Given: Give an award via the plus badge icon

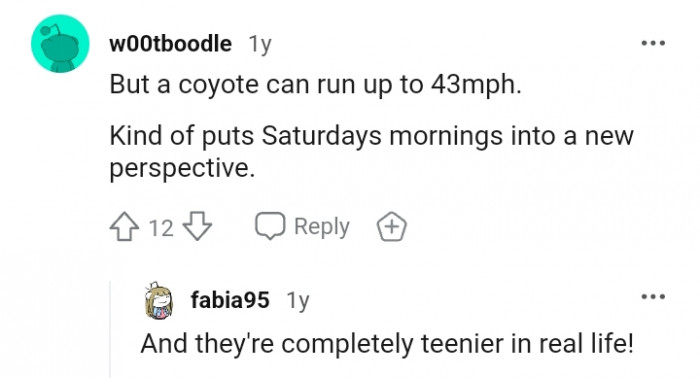Looking at the screenshot, I should click(x=392, y=227).
